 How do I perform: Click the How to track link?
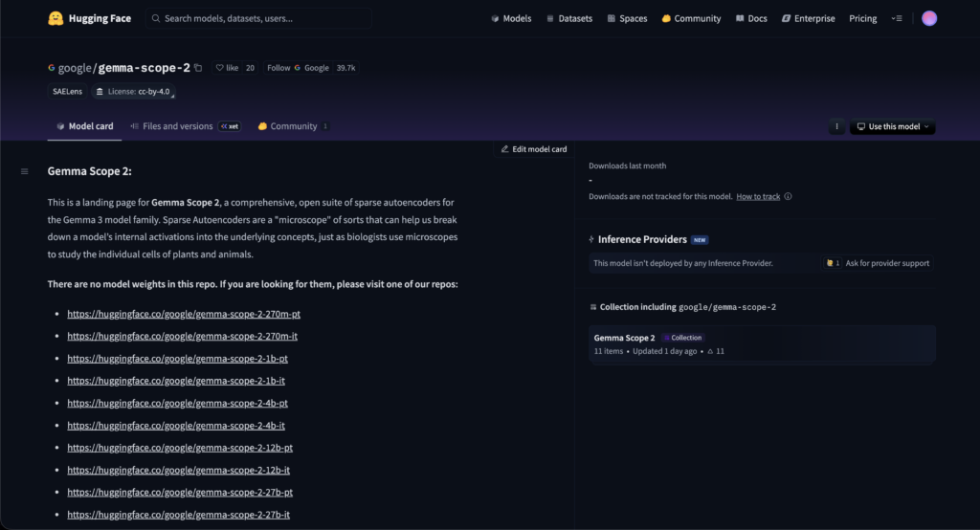758,196
